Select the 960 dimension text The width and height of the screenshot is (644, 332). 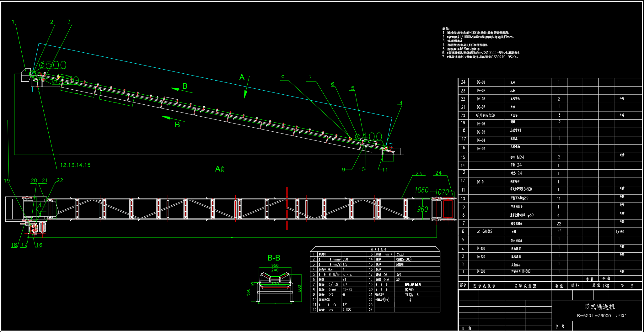point(422,209)
